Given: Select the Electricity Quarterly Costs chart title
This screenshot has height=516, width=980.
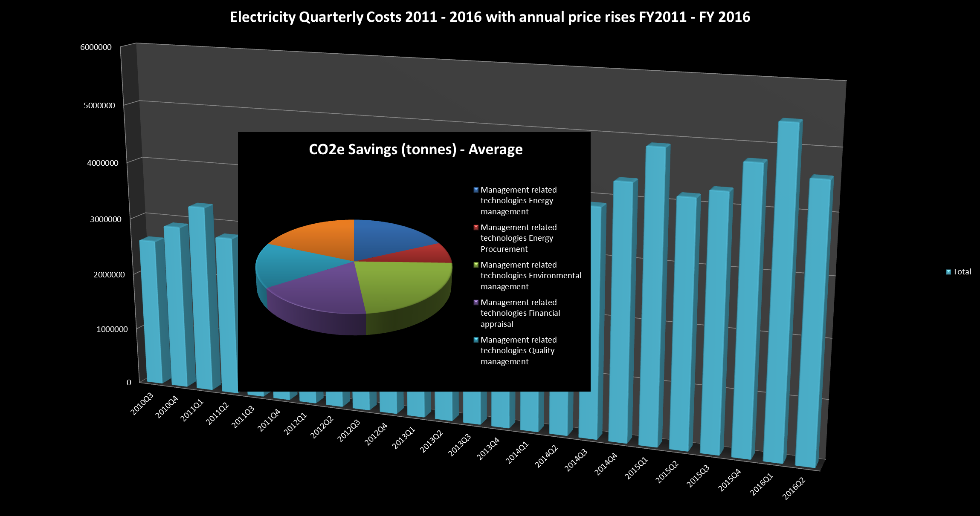Looking at the screenshot, I should click(490, 17).
